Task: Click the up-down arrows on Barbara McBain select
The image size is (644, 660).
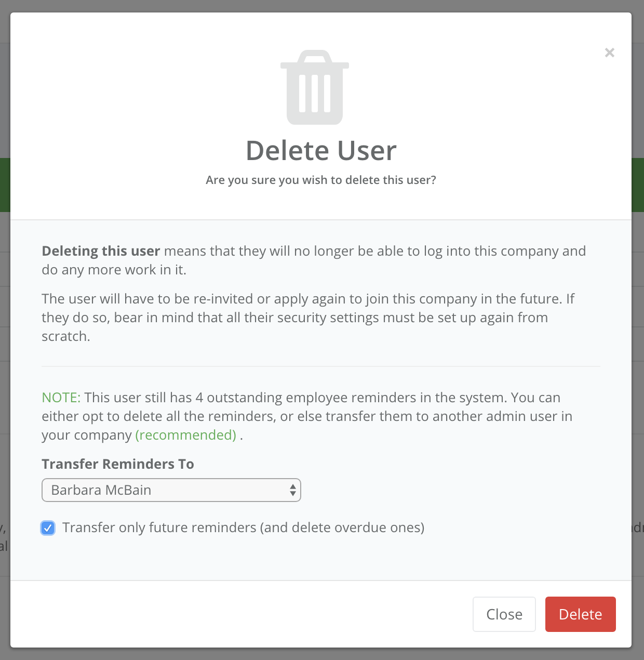Action: (293, 490)
